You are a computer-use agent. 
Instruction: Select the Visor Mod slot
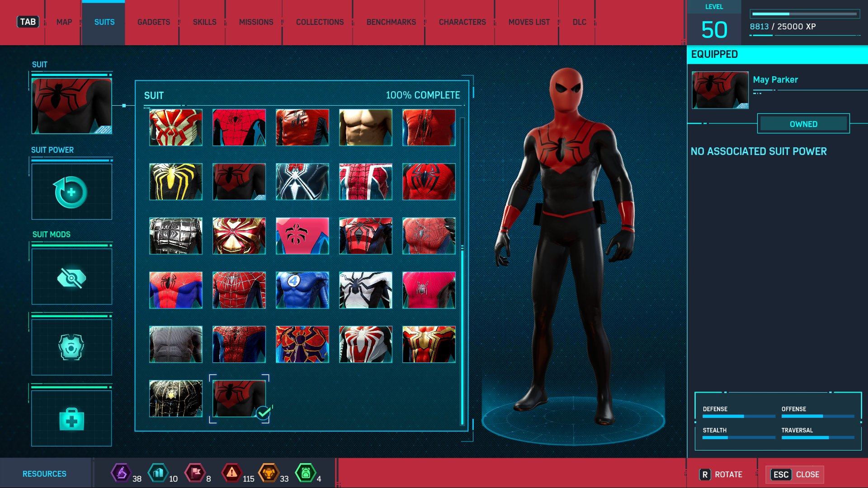click(71, 276)
